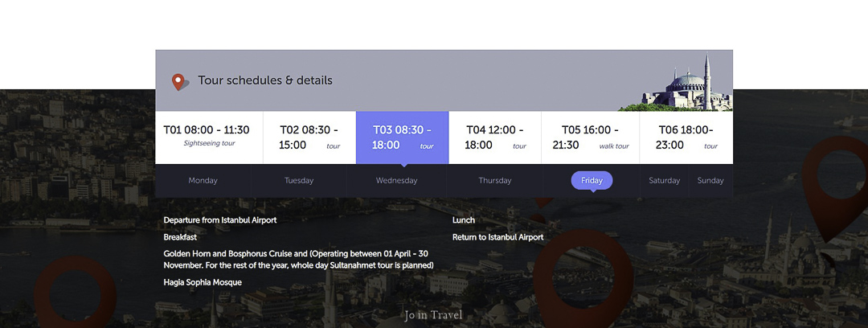Switch to the T04 12:00 - 18:00 tour
The image size is (868, 328).
(x=494, y=137)
